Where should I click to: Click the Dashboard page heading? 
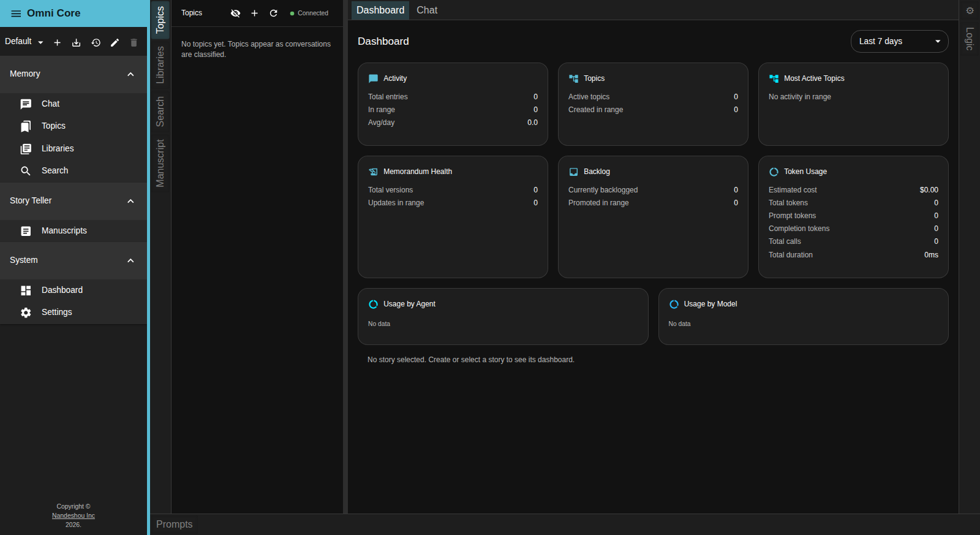point(383,41)
